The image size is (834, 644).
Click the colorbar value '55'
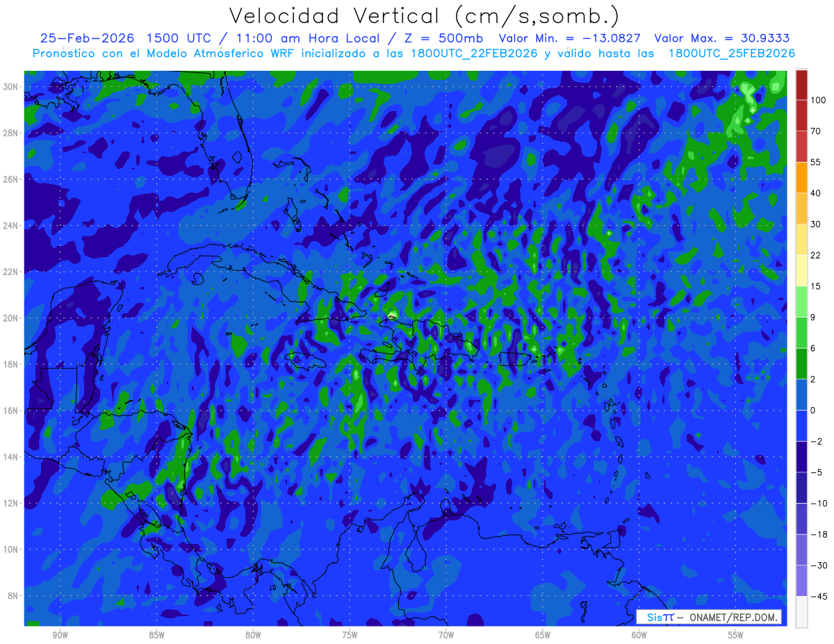tap(816, 162)
